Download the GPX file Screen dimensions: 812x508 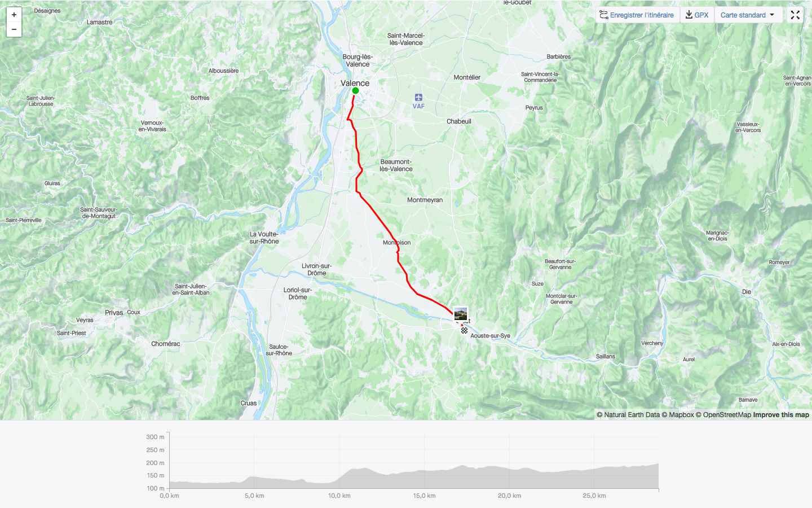tap(697, 15)
